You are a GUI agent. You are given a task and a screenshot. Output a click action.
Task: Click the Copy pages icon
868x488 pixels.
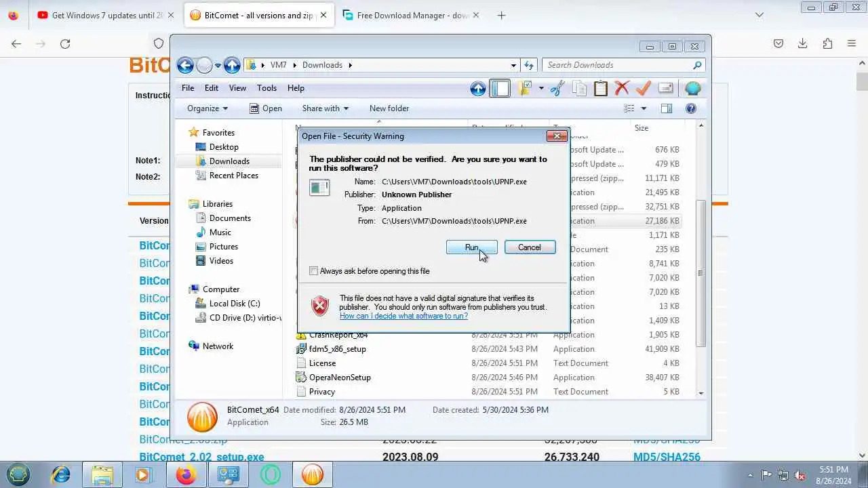point(579,89)
